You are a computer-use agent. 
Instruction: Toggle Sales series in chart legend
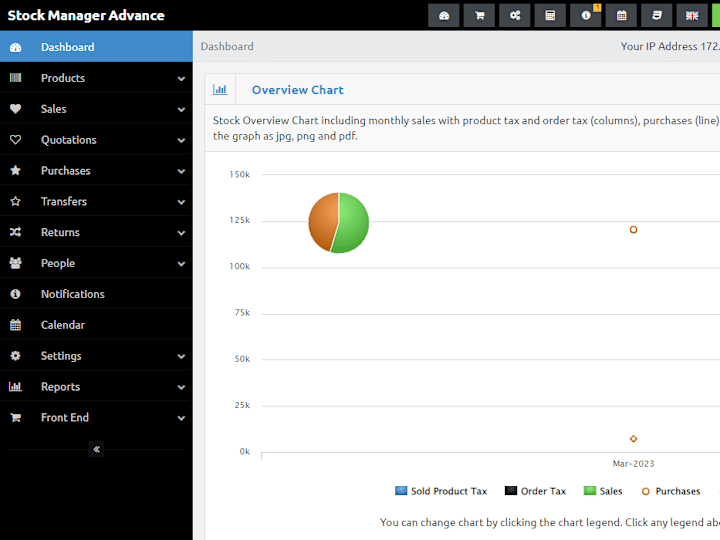603,491
